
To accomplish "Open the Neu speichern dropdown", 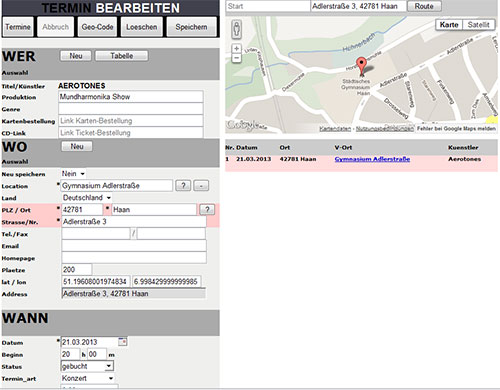I will (x=73, y=174).
